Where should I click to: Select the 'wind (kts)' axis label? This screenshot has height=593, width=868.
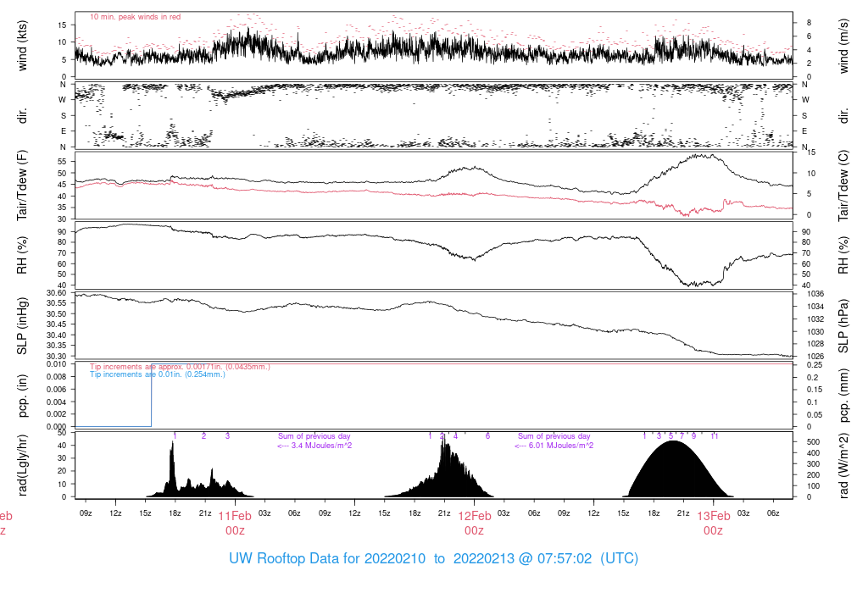(22, 46)
